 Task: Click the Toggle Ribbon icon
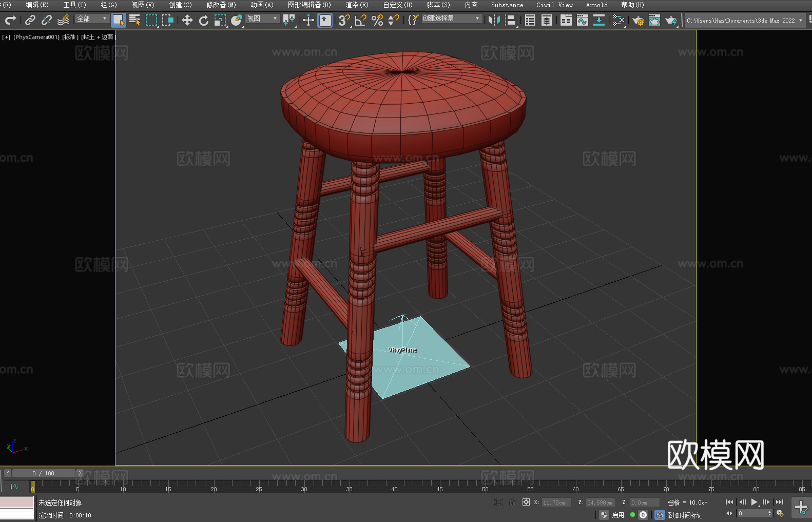click(566, 20)
